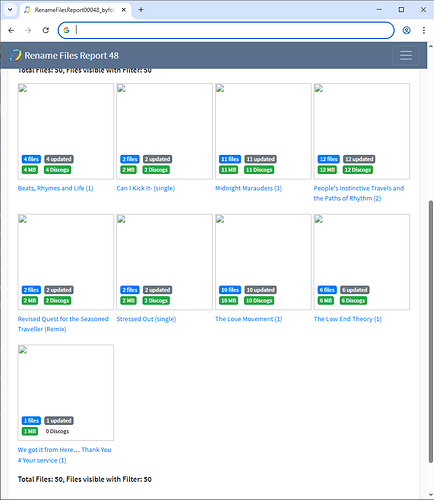Select the RenameFilesReport00048 browser tab
Image resolution: width=434 pixels, height=500 pixels.
(75, 10)
